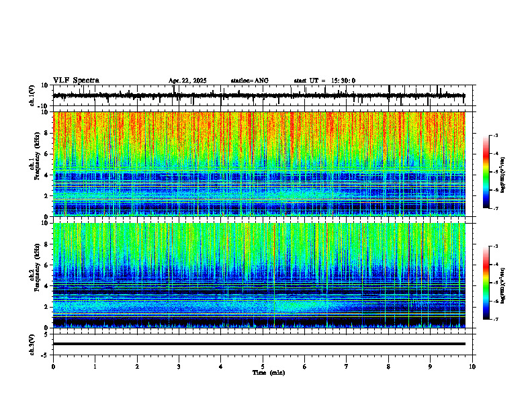
Task: Click the -7 label on ch.2 colorbar
Action: coord(496,319)
